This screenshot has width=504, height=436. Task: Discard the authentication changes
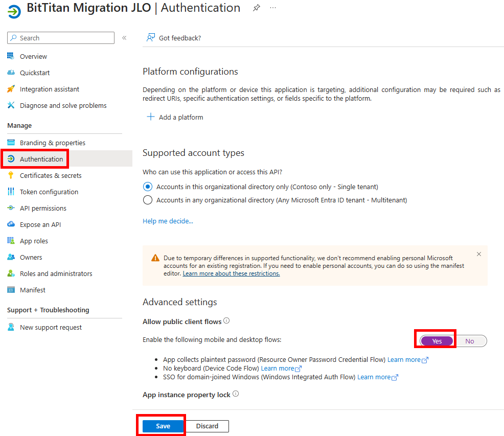(x=207, y=426)
